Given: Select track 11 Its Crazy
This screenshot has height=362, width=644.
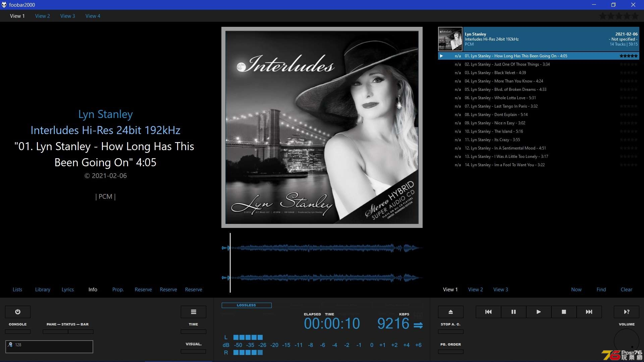Looking at the screenshot, I should pos(539,140).
